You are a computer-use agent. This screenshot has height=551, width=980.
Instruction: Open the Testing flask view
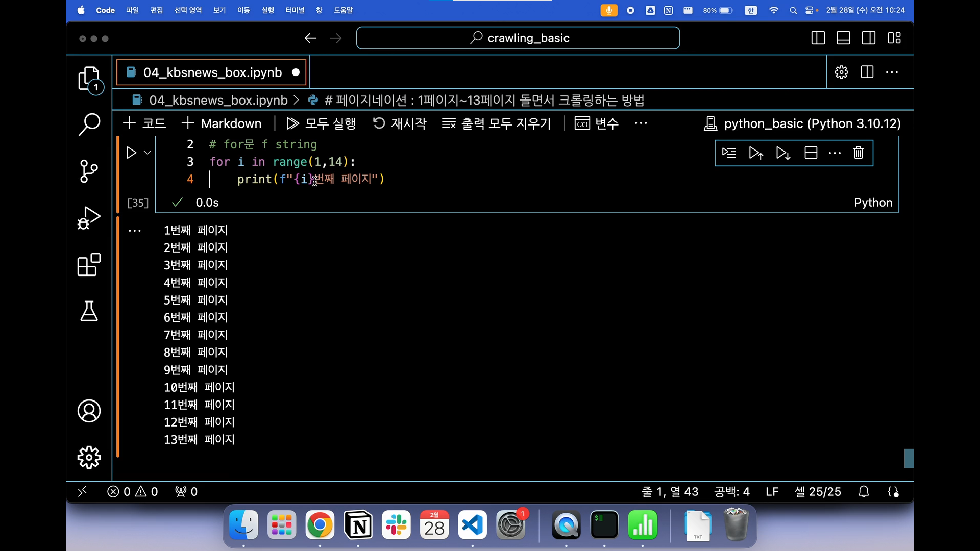pyautogui.click(x=89, y=311)
